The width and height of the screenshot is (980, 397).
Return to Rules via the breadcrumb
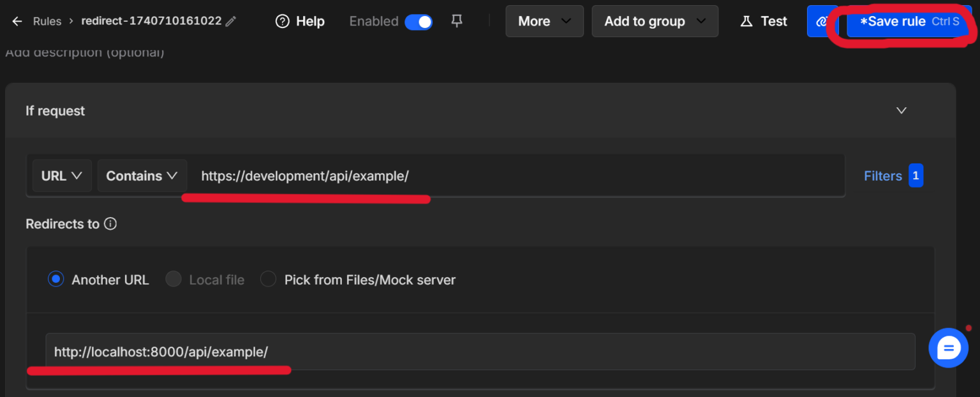click(x=48, y=20)
